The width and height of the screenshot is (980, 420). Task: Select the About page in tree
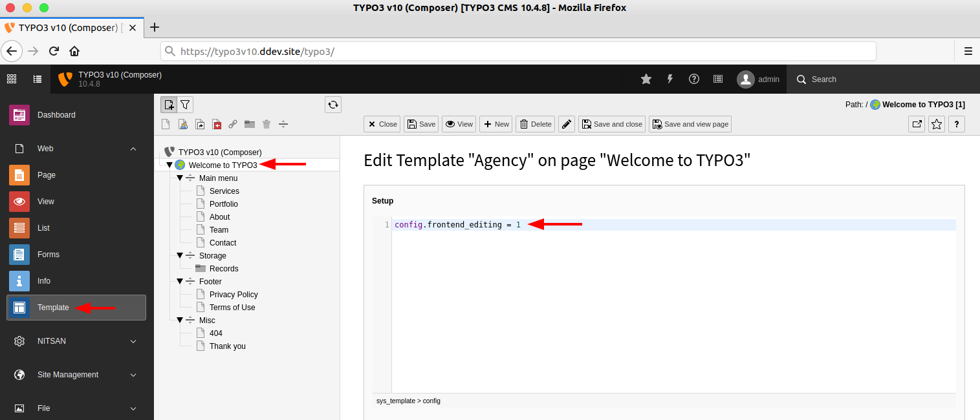pyautogui.click(x=219, y=217)
